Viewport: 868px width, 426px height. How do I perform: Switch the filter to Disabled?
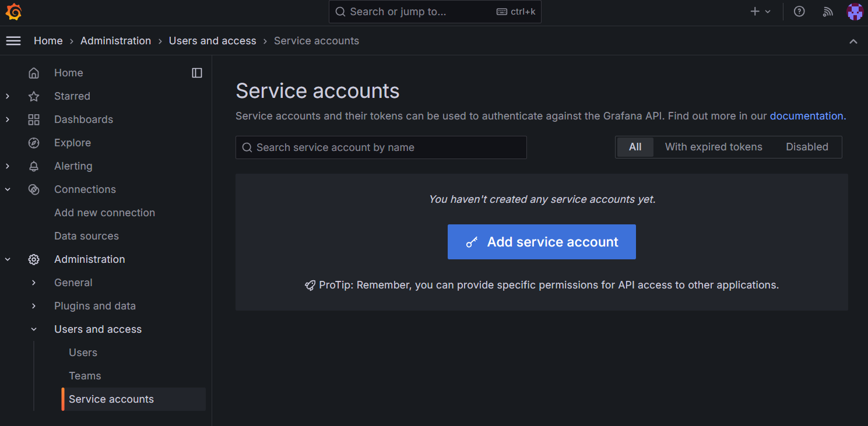(x=807, y=147)
